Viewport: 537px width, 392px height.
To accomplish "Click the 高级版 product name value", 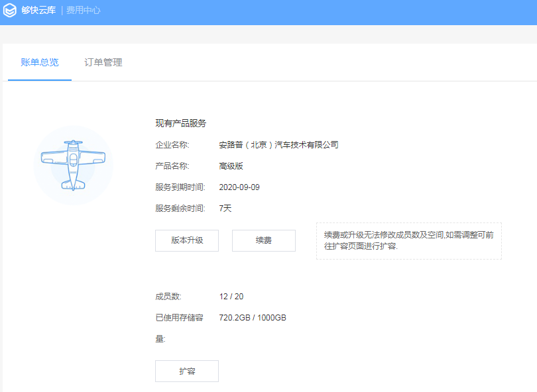I will tap(231, 166).
